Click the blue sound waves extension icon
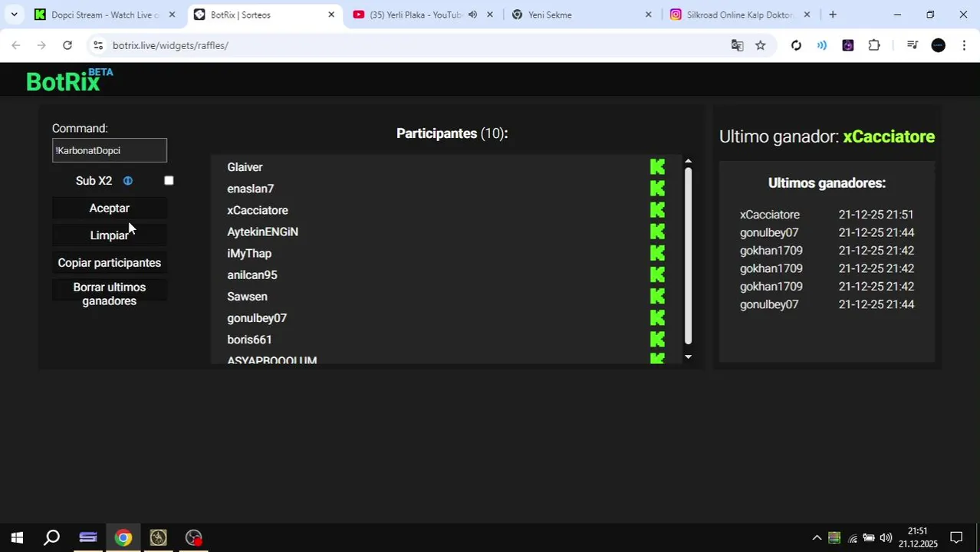980x552 pixels. [821, 45]
